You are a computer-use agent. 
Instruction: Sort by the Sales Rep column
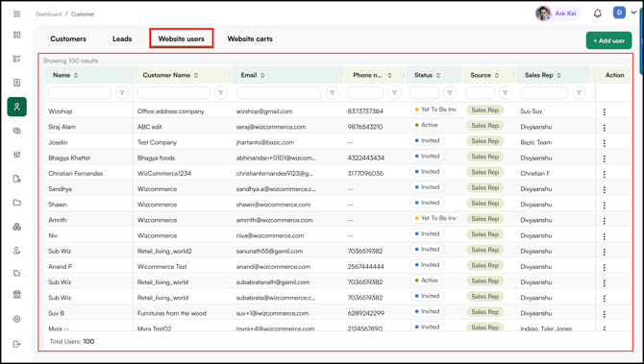(x=559, y=76)
